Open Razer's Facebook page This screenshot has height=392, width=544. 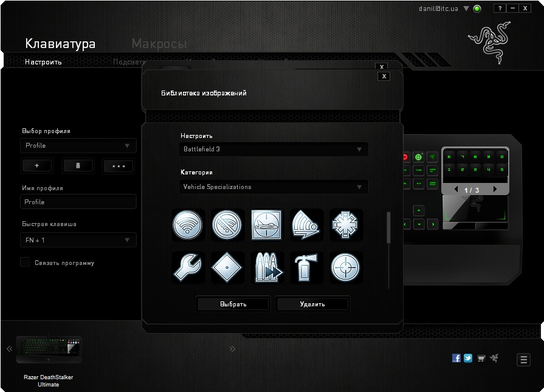point(456,358)
